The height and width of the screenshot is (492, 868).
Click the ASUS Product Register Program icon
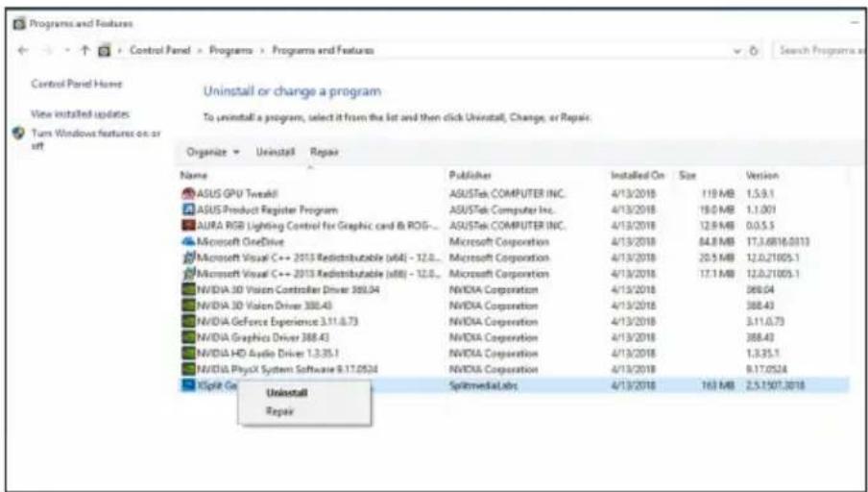189,210
